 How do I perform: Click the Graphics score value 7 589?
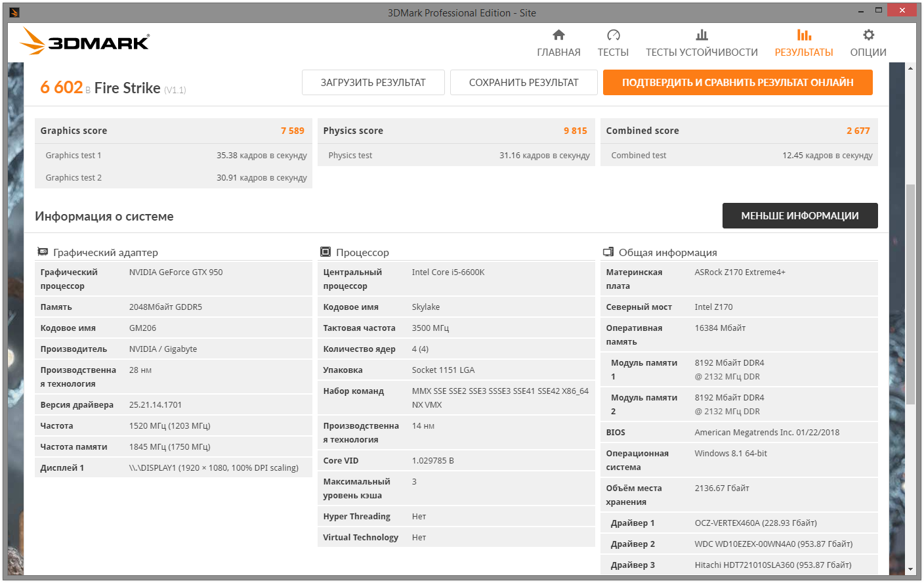pos(293,131)
